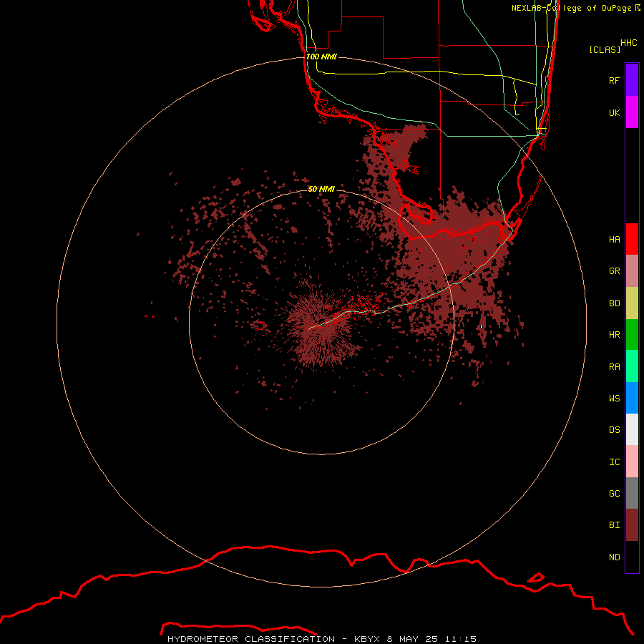
Task: Click the BD legend label
Action: coord(614,303)
